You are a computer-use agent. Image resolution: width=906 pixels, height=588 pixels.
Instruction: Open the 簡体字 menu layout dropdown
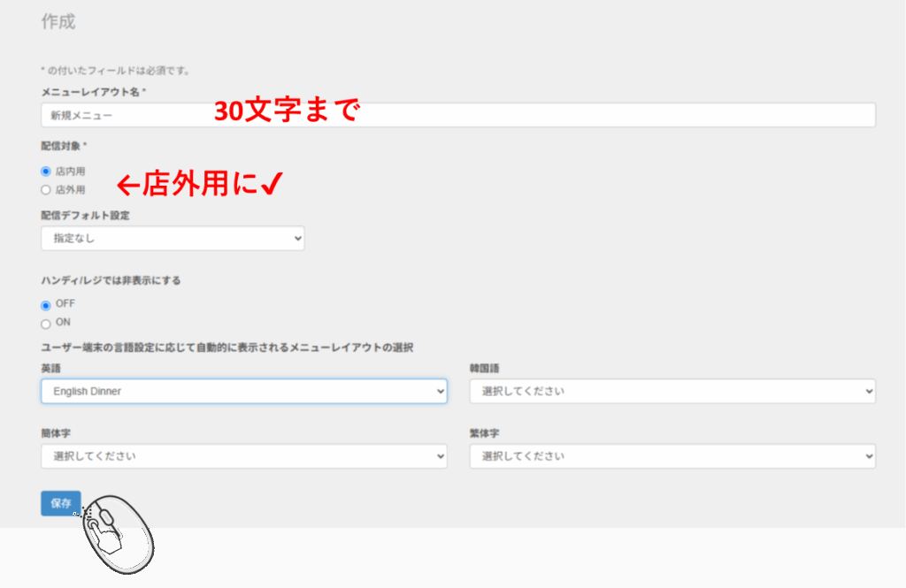tap(243, 456)
